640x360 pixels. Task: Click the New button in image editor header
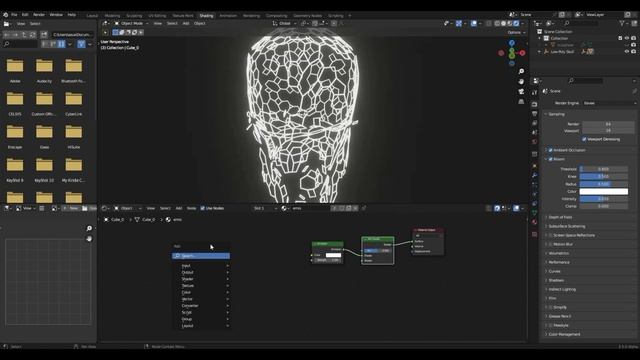point(71,209)
